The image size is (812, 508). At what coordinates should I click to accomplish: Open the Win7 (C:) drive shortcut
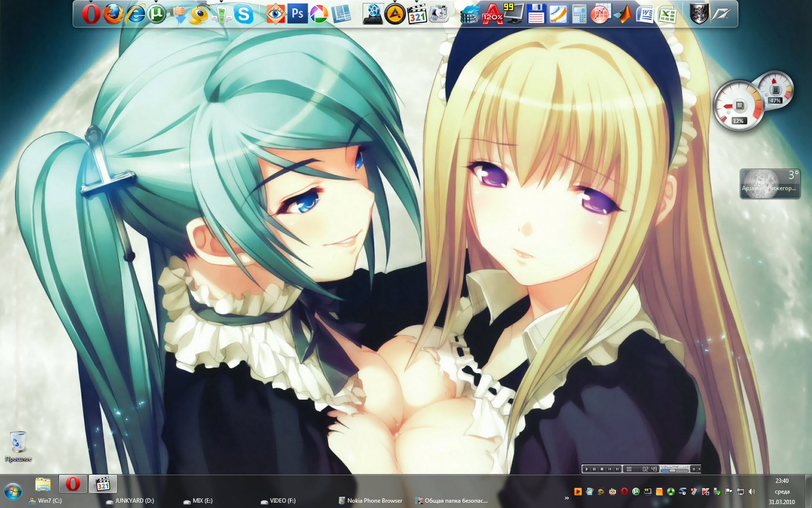[x=45, y=501]
